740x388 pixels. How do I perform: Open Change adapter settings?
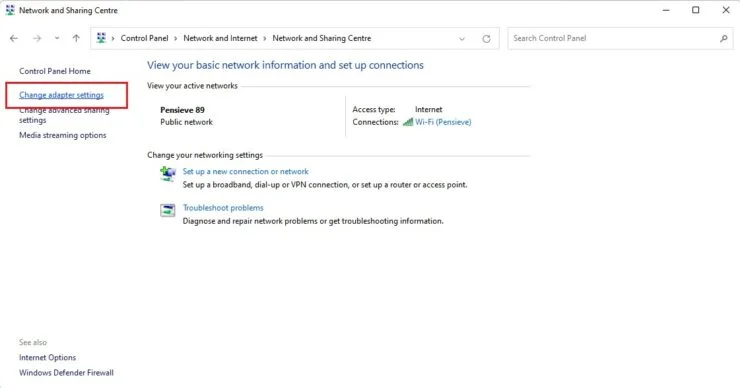61,95
